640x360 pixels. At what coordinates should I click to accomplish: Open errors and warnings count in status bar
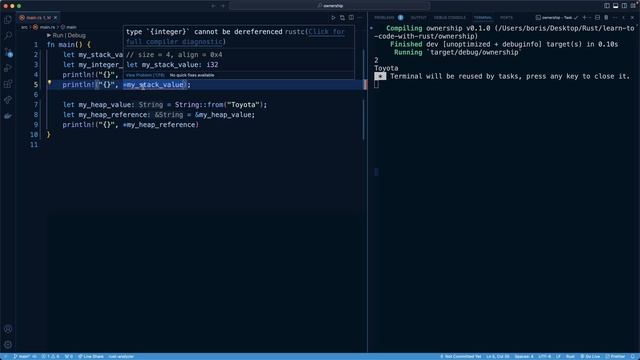click(50, 356)
